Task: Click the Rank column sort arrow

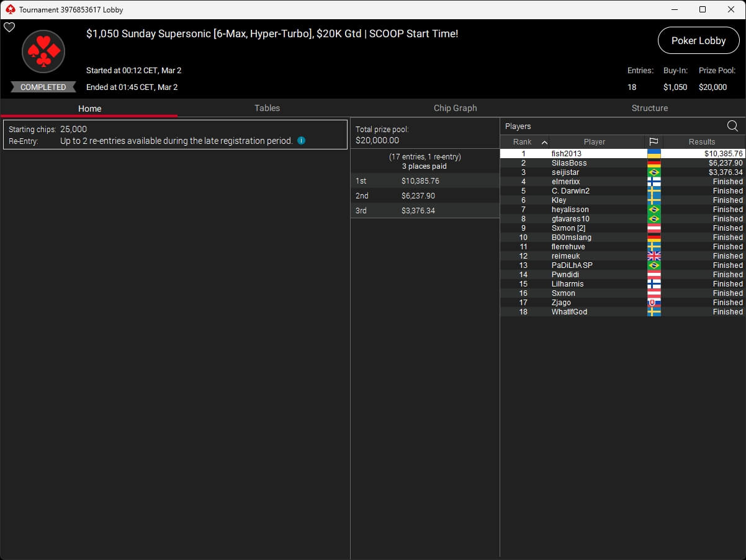Action: pyautogui.click(x=544, y=142)
